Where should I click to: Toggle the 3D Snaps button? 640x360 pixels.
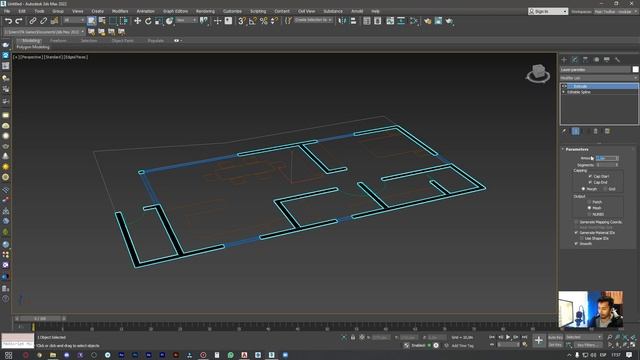pyautogui.click(x=242, y=20)
